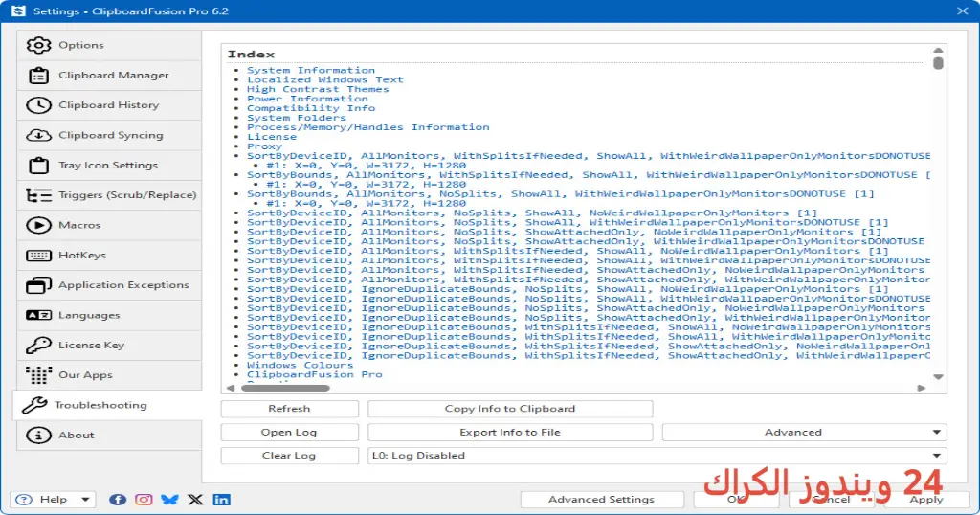Screen dimensions: 980x515
Task: Click the Clipboard Manager icon
Action: click(38, 75)
